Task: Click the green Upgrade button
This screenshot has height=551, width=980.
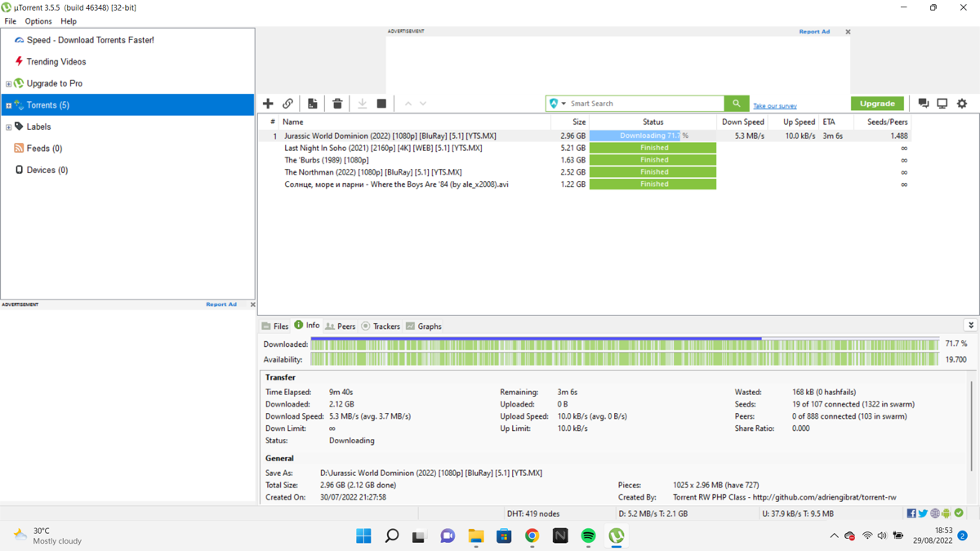Action: (x=877, y=104)
